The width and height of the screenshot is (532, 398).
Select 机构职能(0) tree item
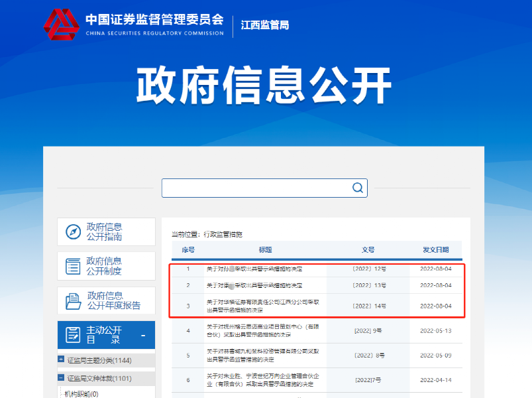[x=81, y=393]
